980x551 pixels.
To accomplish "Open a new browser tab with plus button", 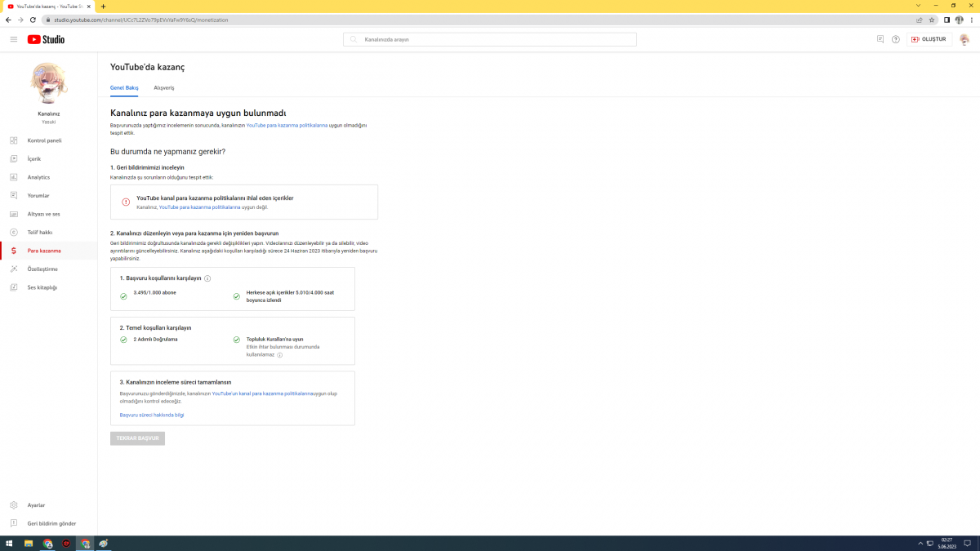I will coord(103,6).
